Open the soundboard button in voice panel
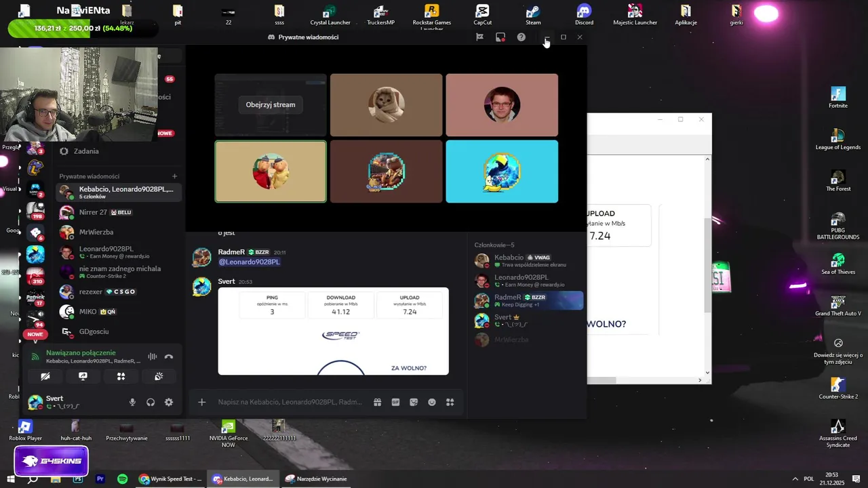This screenshot has height=488, width=868. [x=159, y=376]
